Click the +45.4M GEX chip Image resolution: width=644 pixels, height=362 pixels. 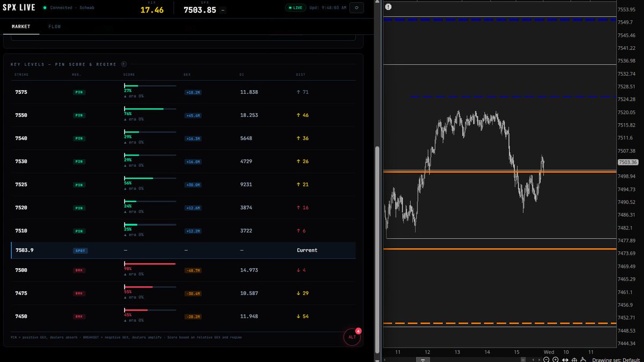point(193,115)
